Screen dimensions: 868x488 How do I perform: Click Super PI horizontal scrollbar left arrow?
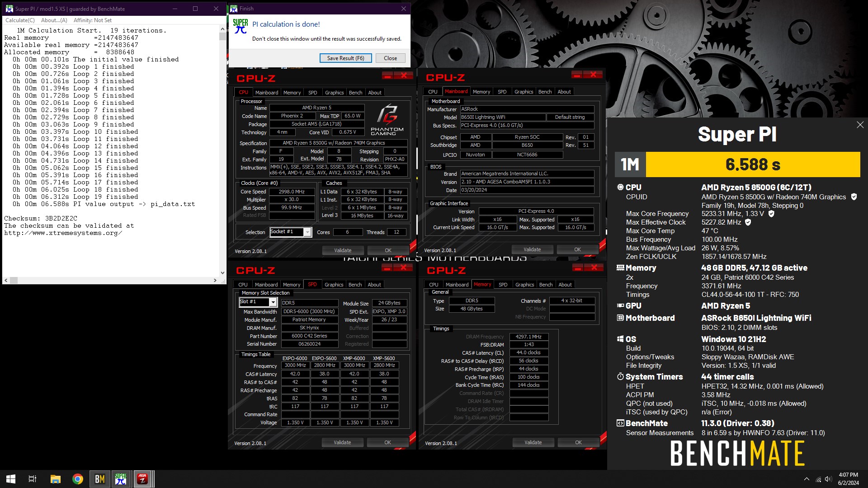[6, 281]
